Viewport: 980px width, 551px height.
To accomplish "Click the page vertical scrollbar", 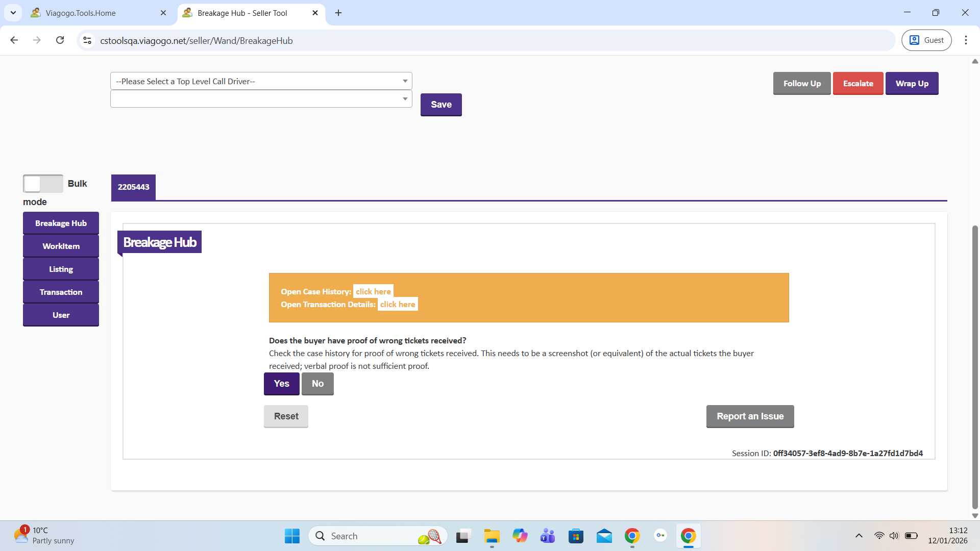I will pos(975,367).
